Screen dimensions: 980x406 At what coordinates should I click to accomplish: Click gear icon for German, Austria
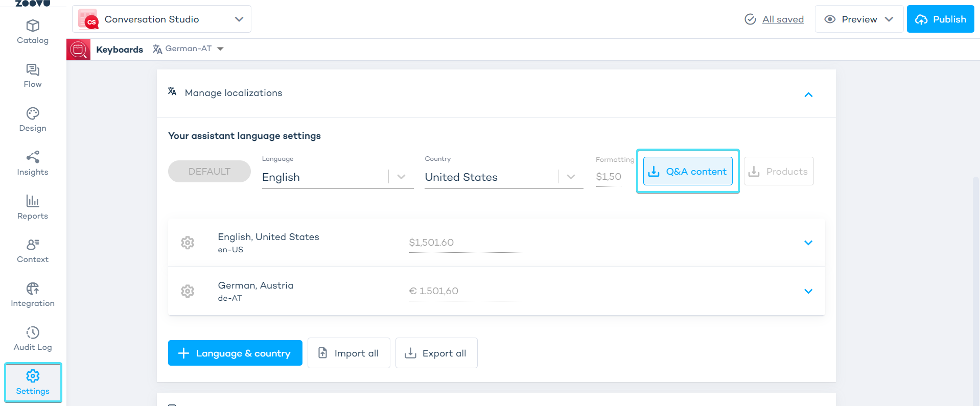pyautogui.click(x=188, y=291)
